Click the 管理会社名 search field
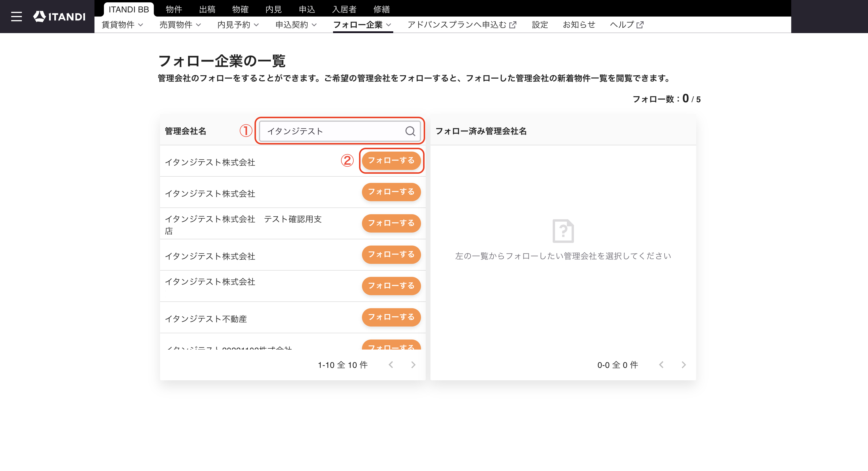This screenshot has width=868, height=471. click(x=340, y=131)
